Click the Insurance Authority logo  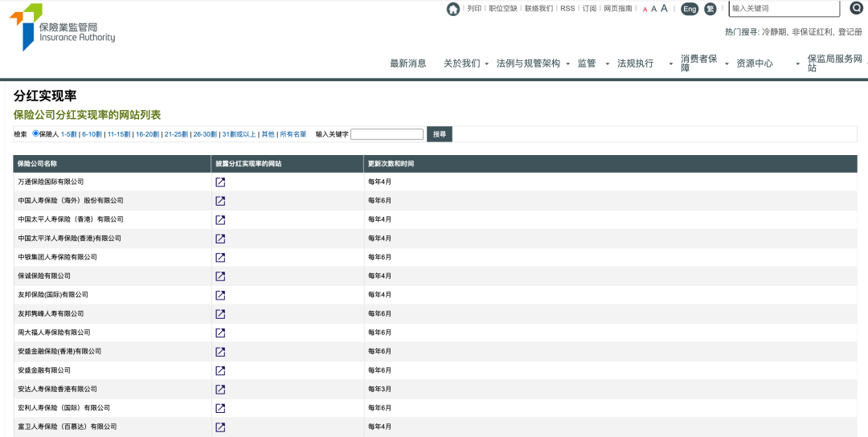tap(63, 27)
